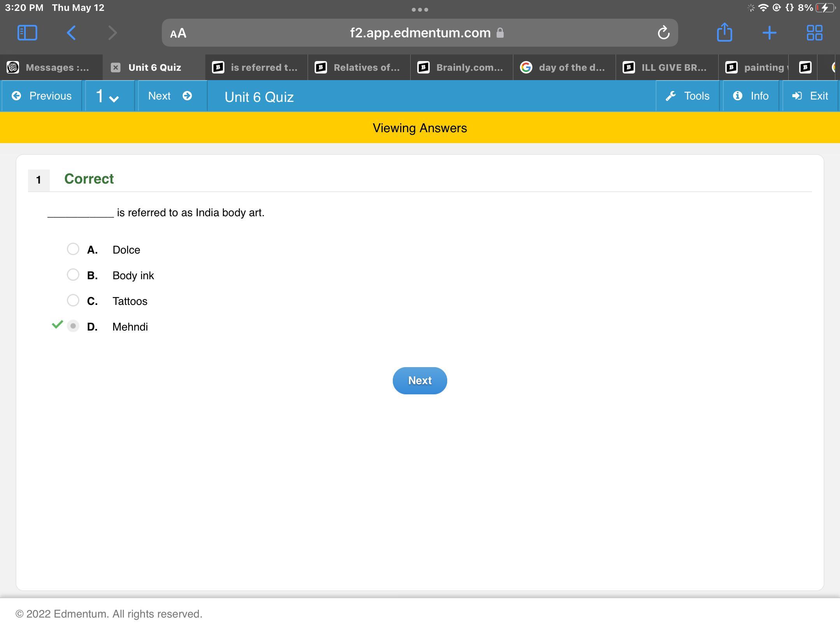Select radio option A Dolce
Image resolution: width=840 pixels, height=630 pixels.
click(73, 249)
